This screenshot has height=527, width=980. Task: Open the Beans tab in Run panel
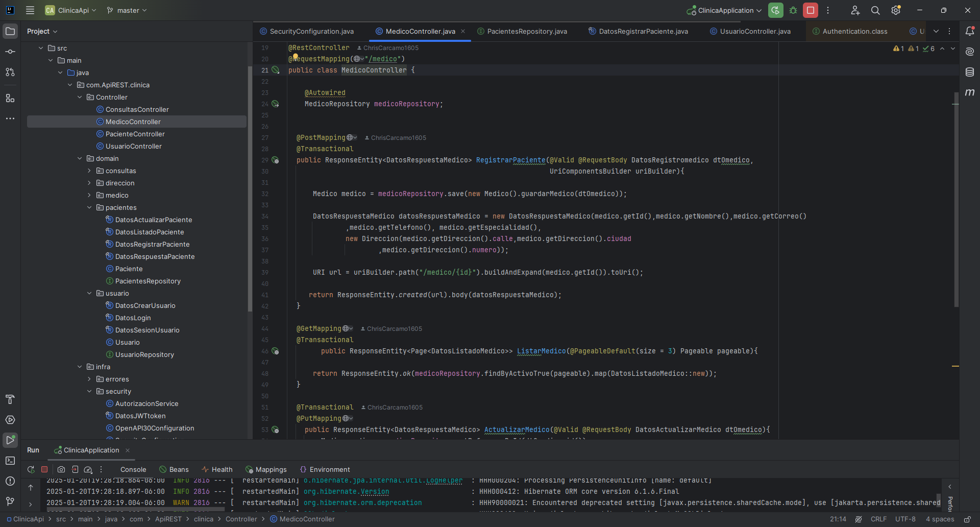[174, 469]
